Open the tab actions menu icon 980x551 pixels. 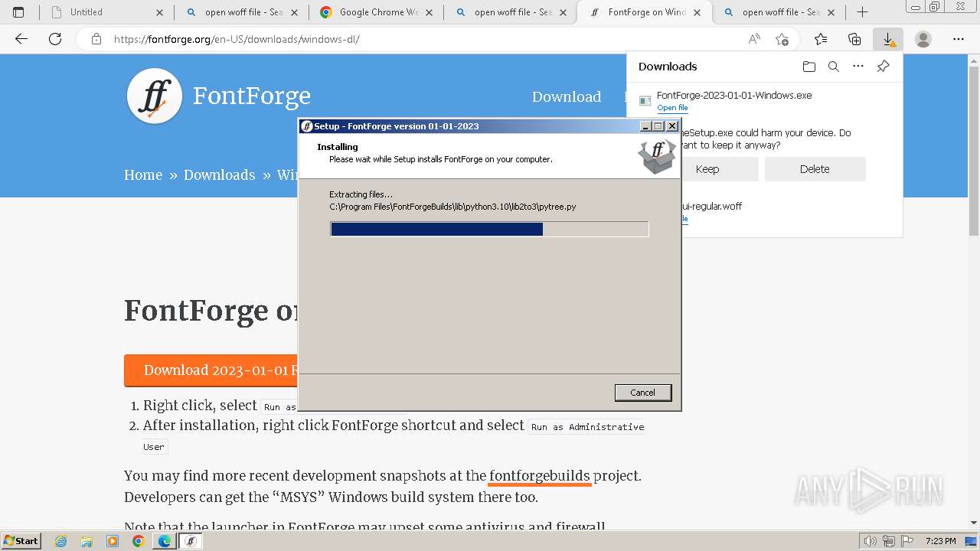click(18, 12)
